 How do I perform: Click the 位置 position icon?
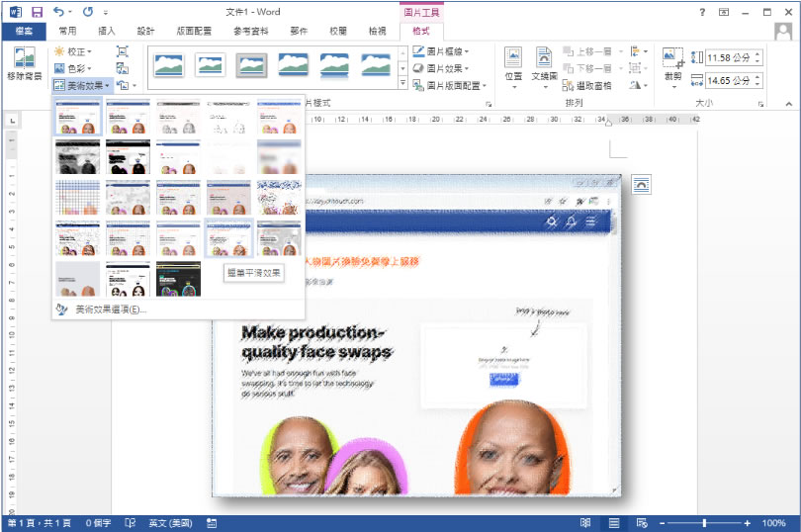(x=513, y=56)
